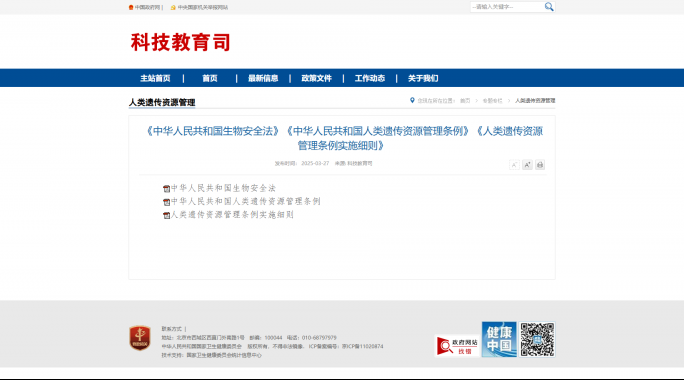Click 中国政府网 link at top

tap(147, 7)
